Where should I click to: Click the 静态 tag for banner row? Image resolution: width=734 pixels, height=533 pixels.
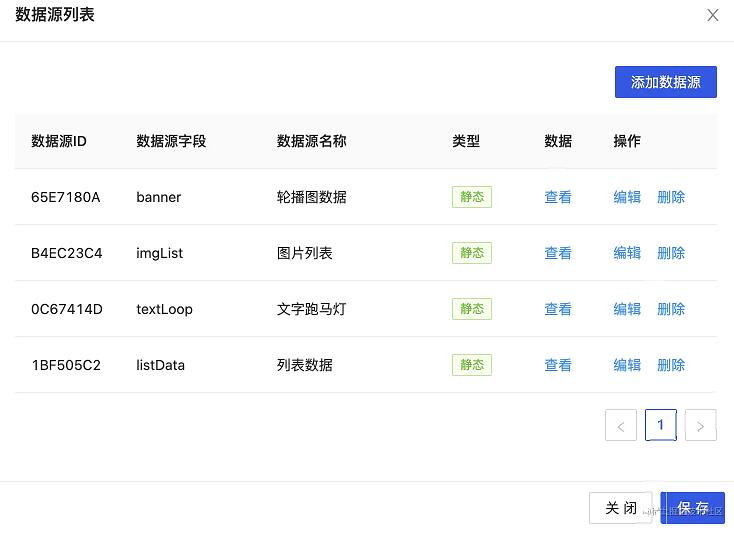(472, 197)
